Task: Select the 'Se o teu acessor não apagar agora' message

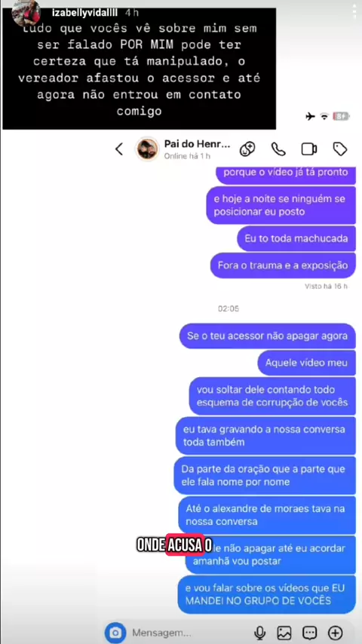Action: coord(268,336)
